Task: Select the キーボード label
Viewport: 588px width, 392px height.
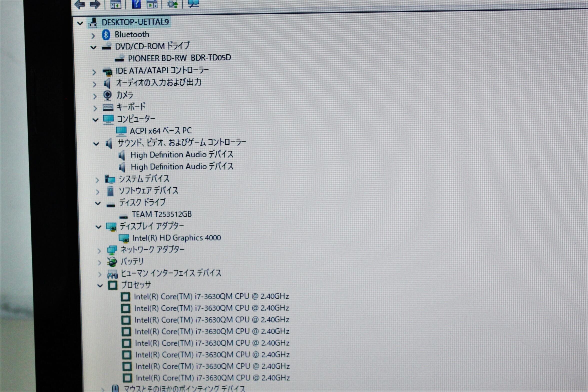Action: pyautogui.click(x=131, y=107)
